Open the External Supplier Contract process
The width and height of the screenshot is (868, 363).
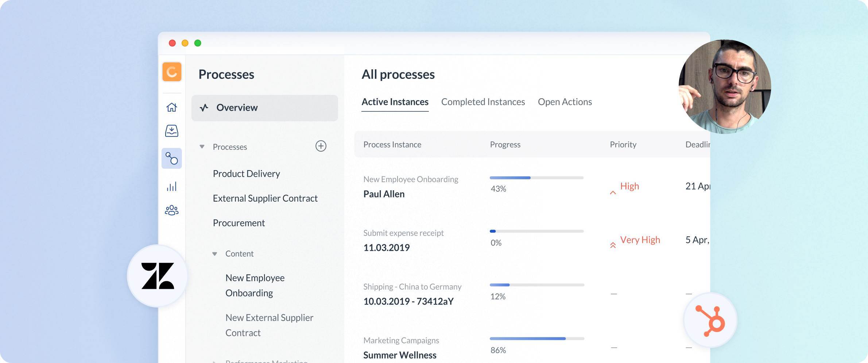[x=265, y=198]
